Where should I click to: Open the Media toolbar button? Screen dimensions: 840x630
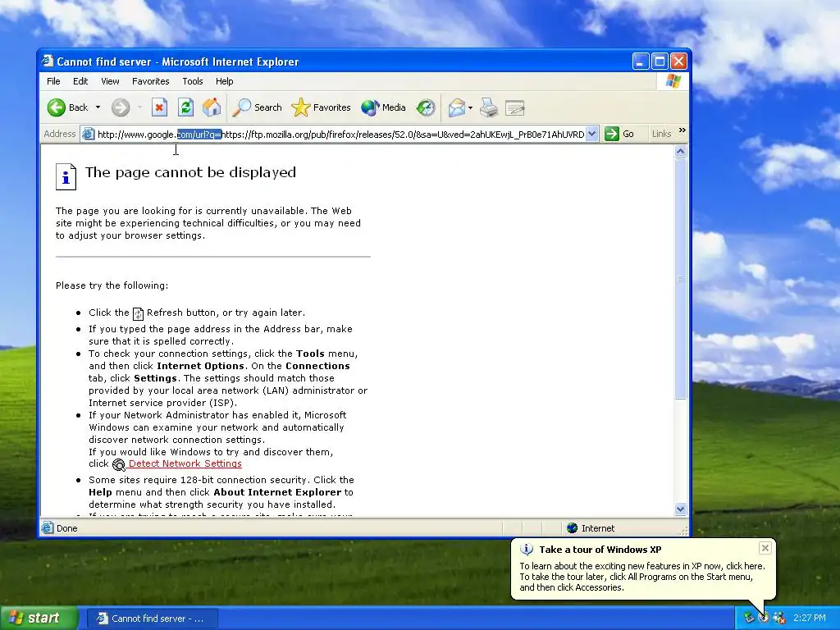384,107
